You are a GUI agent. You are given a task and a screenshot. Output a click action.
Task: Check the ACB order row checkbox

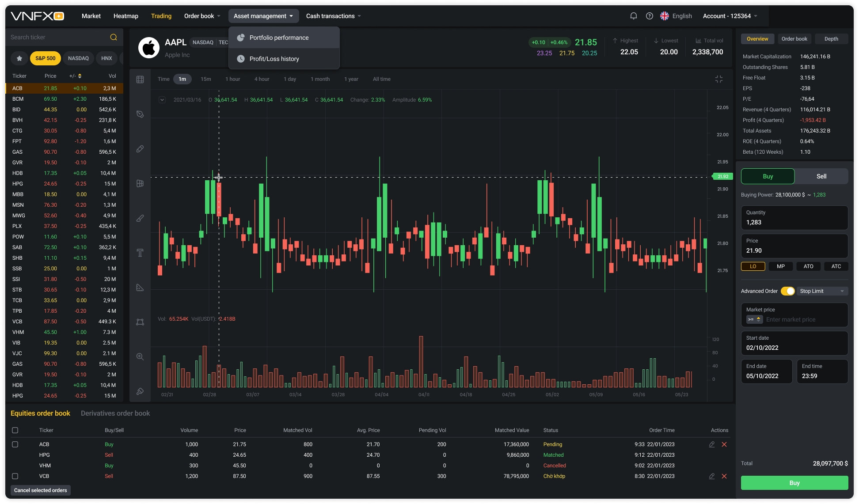(x=15, y=444)
